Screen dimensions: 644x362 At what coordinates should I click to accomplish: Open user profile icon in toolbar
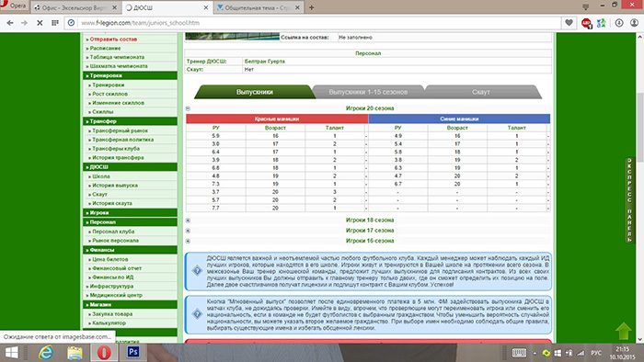pyautogui.click(x=635, y=23)
